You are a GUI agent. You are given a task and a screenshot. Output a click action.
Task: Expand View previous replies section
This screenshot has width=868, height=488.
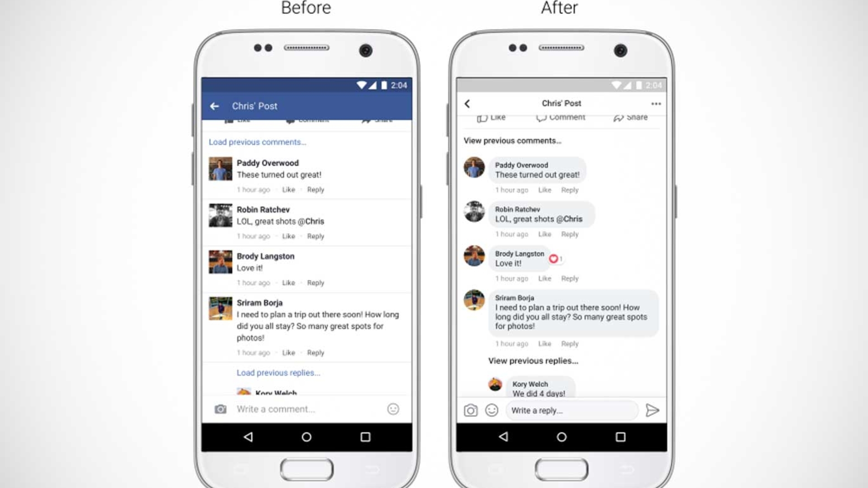(x=533, y=361)
